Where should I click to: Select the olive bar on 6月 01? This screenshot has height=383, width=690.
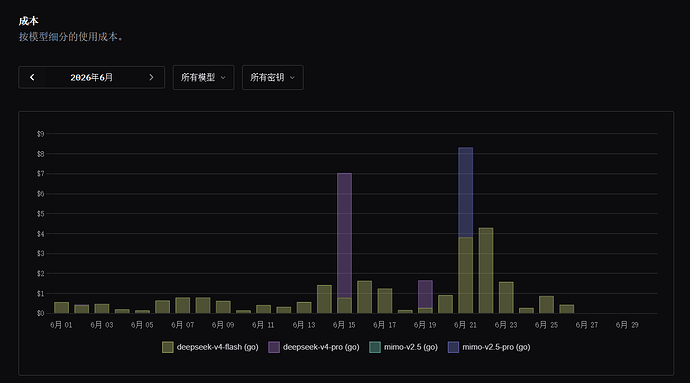(62, 308)
